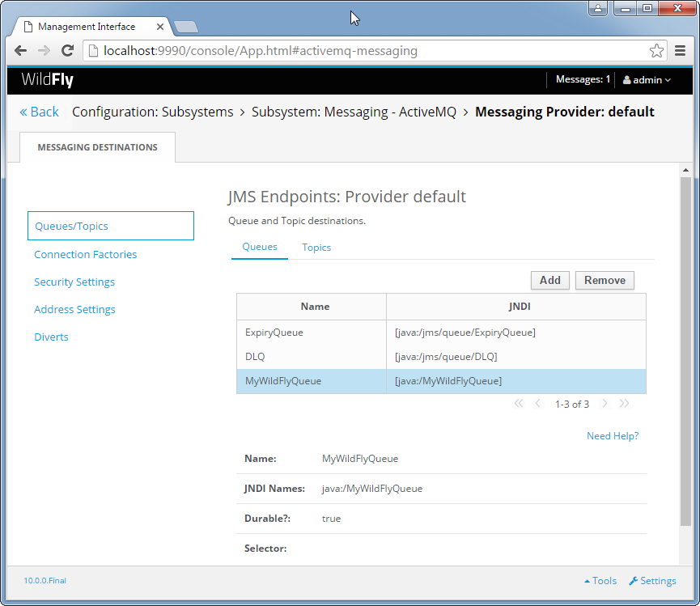Click the Remove queue button
The width and height of the screenshot is (700, 606).
[x=605, y=280]
